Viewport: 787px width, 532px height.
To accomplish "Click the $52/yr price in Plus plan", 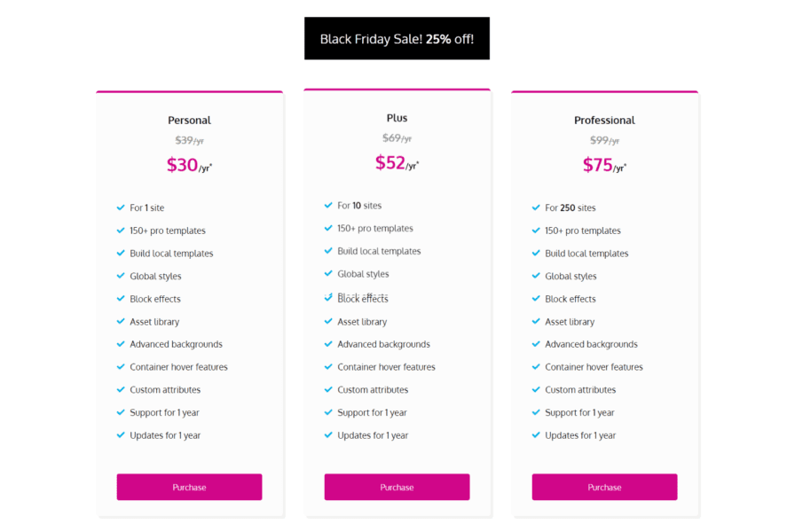I will coord(397,163).
